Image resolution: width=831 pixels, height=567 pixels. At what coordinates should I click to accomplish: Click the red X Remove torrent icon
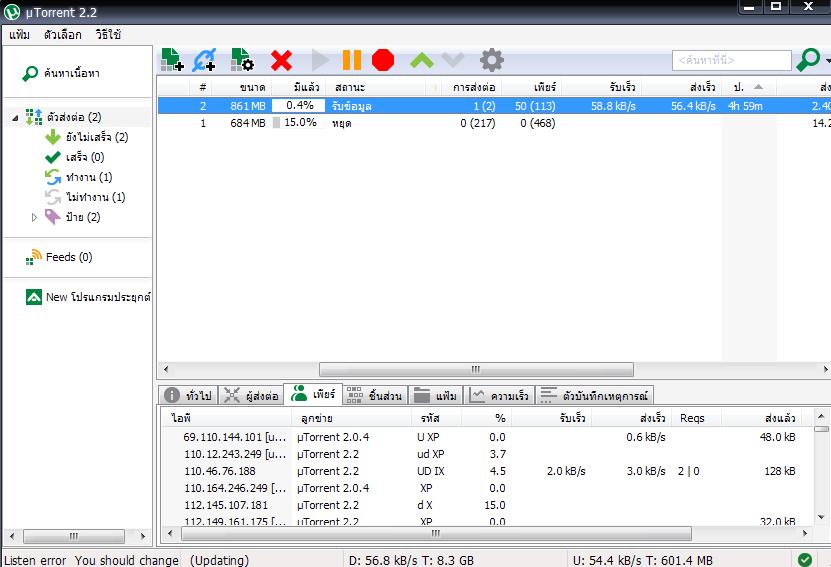(x=281, y=60)
